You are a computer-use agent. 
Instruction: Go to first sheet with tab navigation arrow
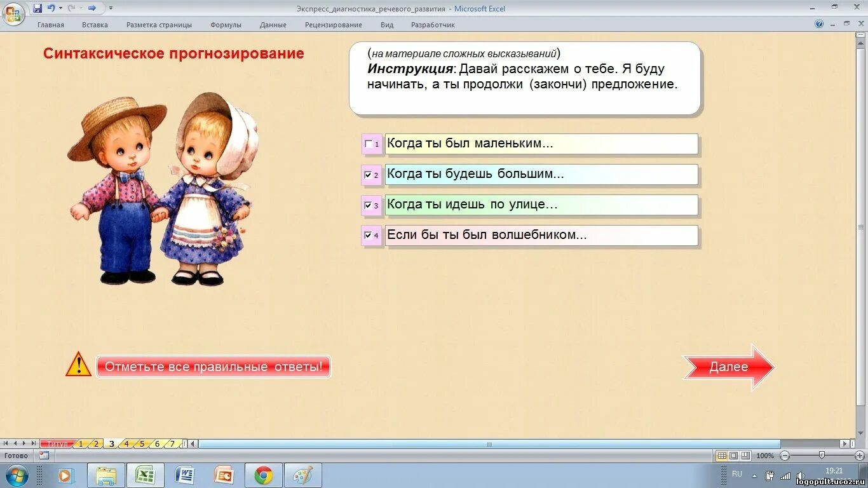click(x=7, y=444)
